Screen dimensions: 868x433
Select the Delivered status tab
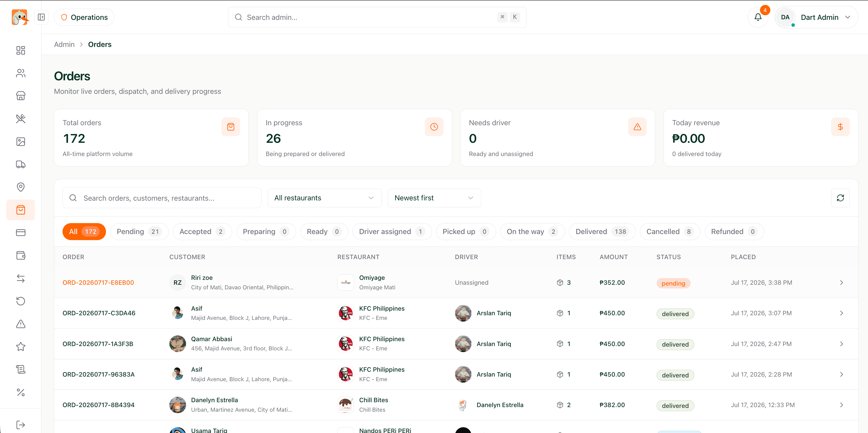tap(602, 231)
